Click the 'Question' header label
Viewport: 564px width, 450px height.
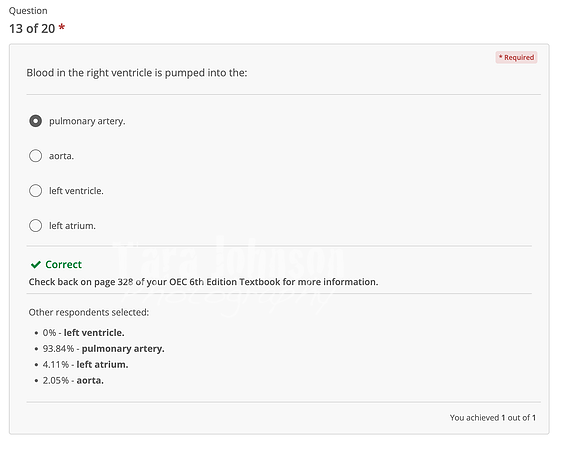click(x=28, y=11)
